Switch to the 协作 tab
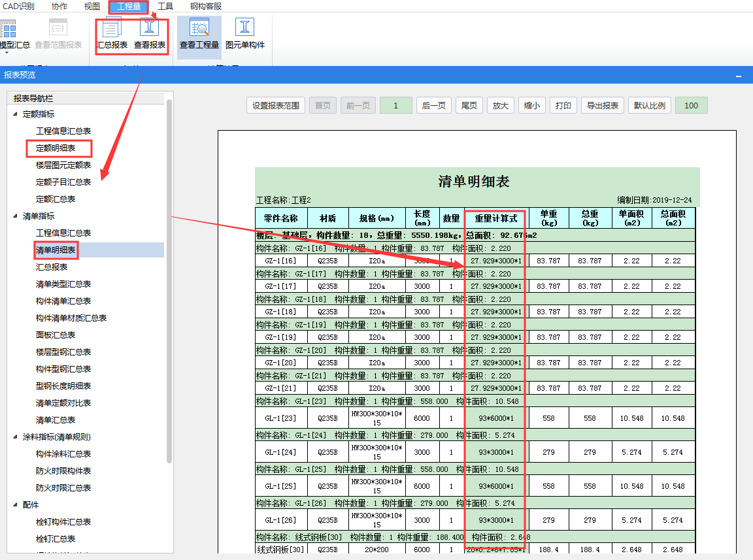 point(59,7)
